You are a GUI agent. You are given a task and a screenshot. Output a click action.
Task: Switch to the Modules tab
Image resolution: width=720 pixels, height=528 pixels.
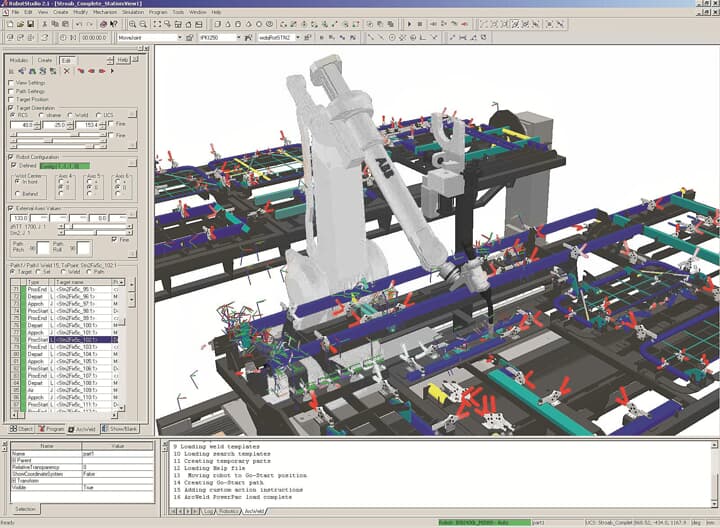click(x=19, y=60)
